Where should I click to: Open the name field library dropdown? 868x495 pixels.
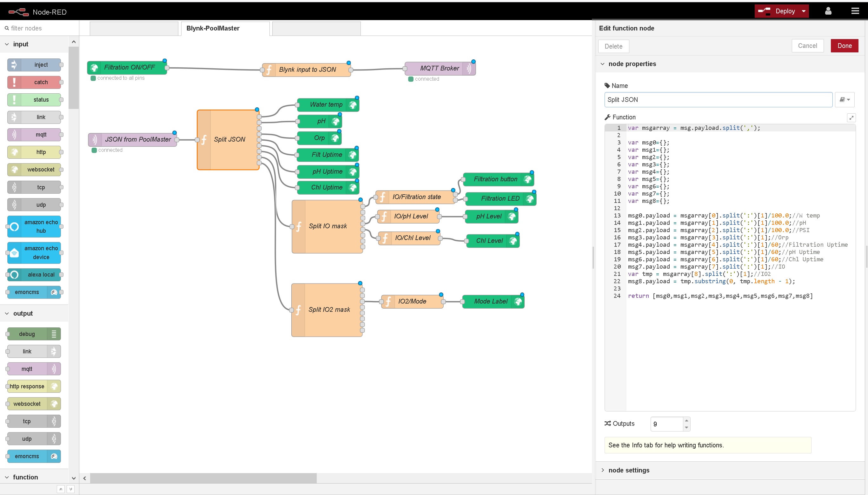(845, 100)
